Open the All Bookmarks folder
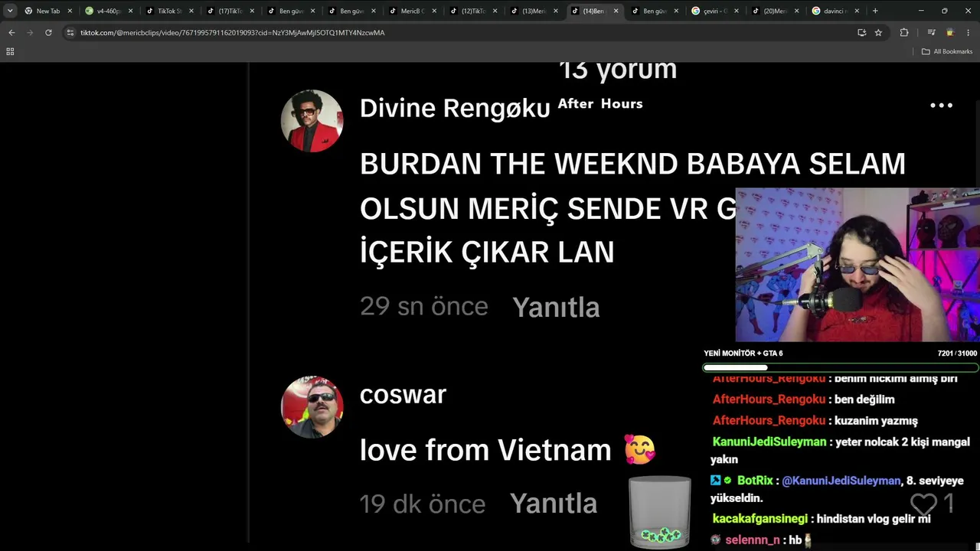The image size is (980, 551). click(x=947, y=51)
